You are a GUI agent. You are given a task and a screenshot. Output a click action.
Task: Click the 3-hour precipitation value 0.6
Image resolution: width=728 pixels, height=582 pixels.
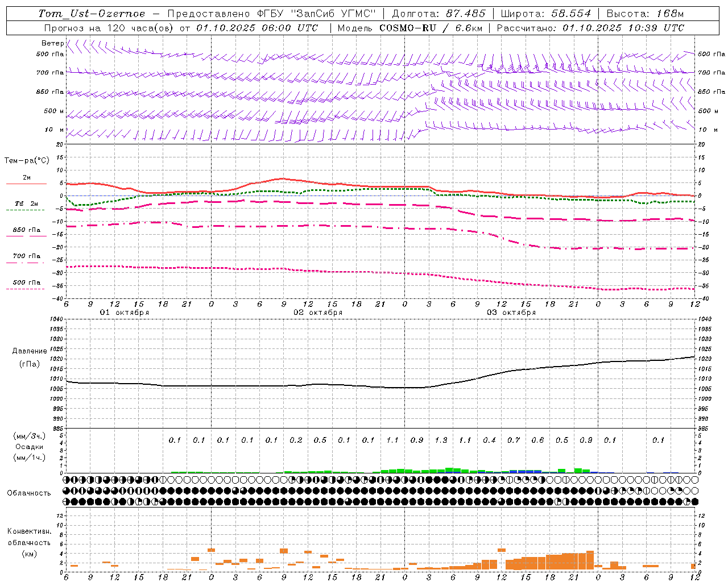(537, 440)
